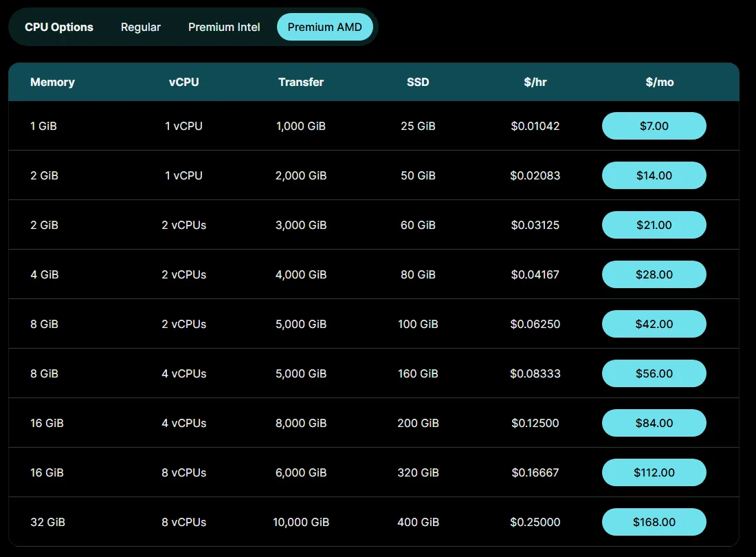Click the SSD column header
Image resolution: width=756 pixels, height=557 pixels.
[x=418, y=82]
